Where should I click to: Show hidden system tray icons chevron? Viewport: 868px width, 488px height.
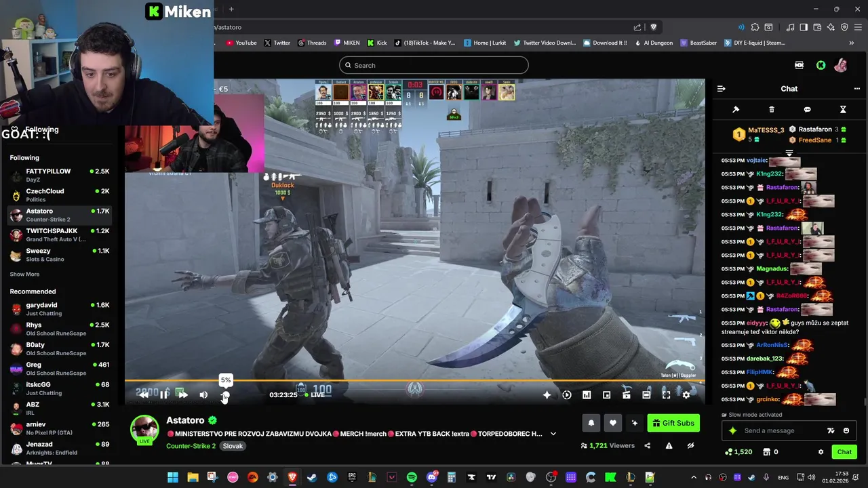pos(694,477)
